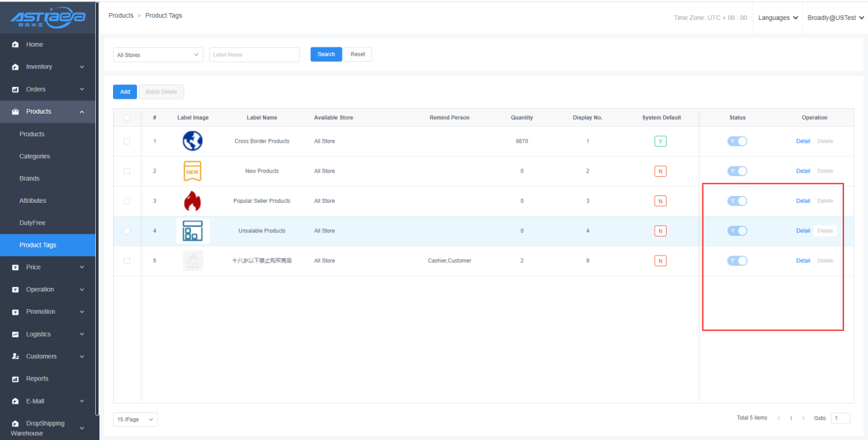Go to next page arrow in pagination
The height and width of the screenshot is (440, 868).
tap(803, 418)
